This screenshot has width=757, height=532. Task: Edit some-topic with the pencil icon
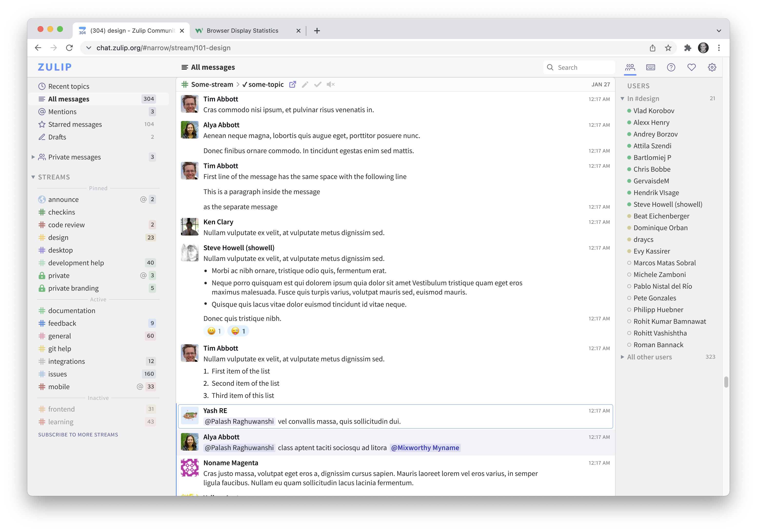pos(305,84)
